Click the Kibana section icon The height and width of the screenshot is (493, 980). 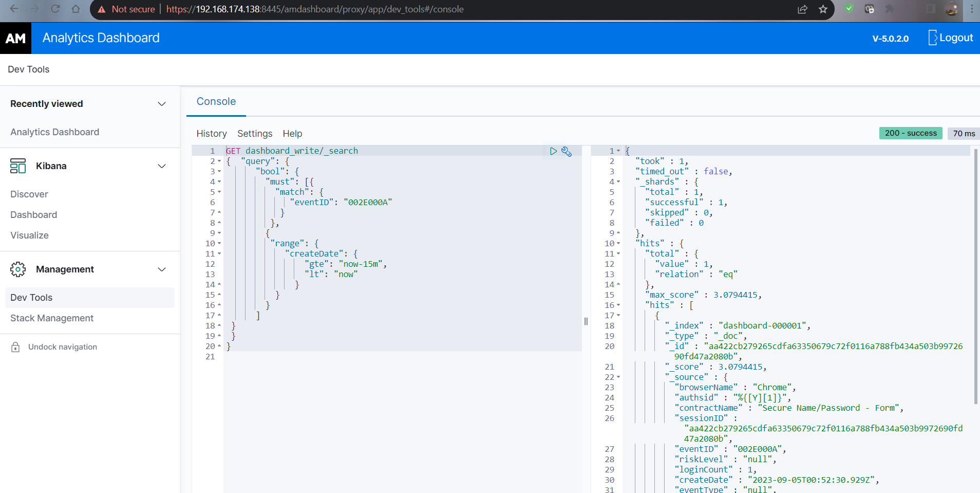[18, 166]
